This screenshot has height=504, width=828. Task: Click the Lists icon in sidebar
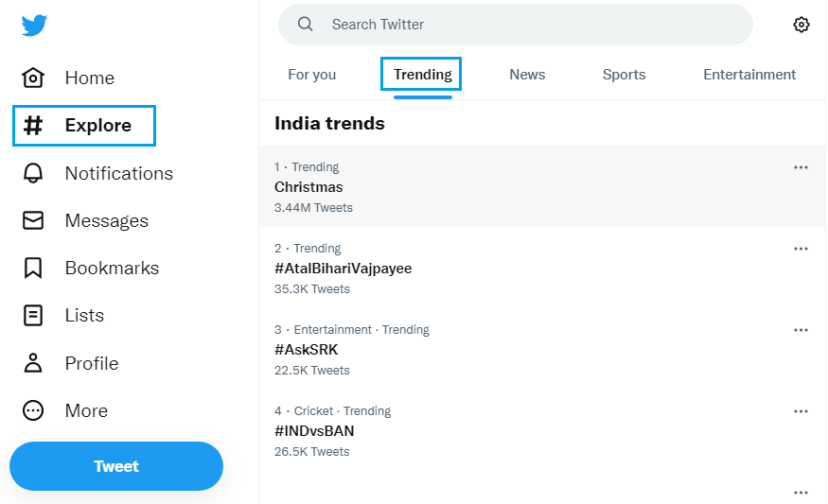pos(33,315)
